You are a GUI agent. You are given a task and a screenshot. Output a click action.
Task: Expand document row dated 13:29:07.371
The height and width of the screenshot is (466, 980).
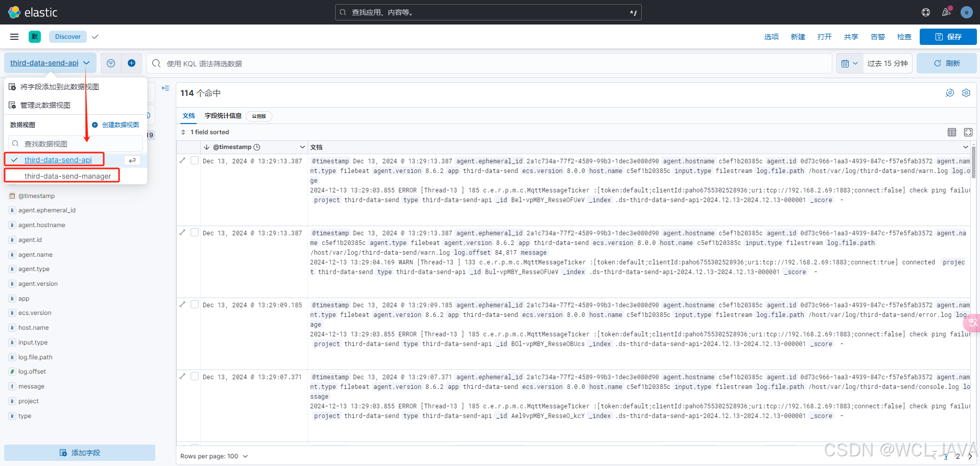[182, 376]
